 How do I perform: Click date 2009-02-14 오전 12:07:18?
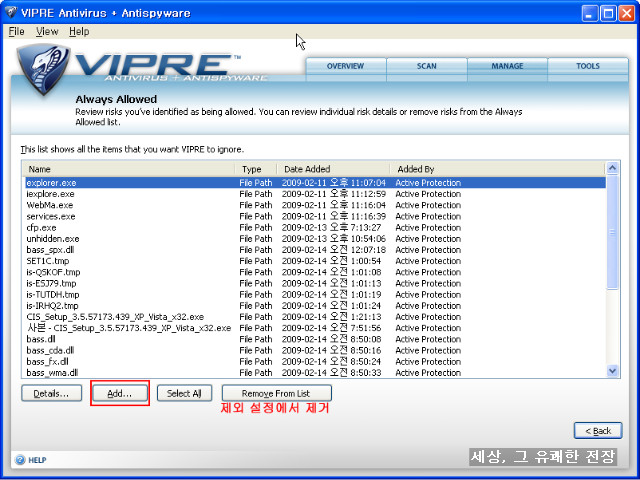point(333,250)
